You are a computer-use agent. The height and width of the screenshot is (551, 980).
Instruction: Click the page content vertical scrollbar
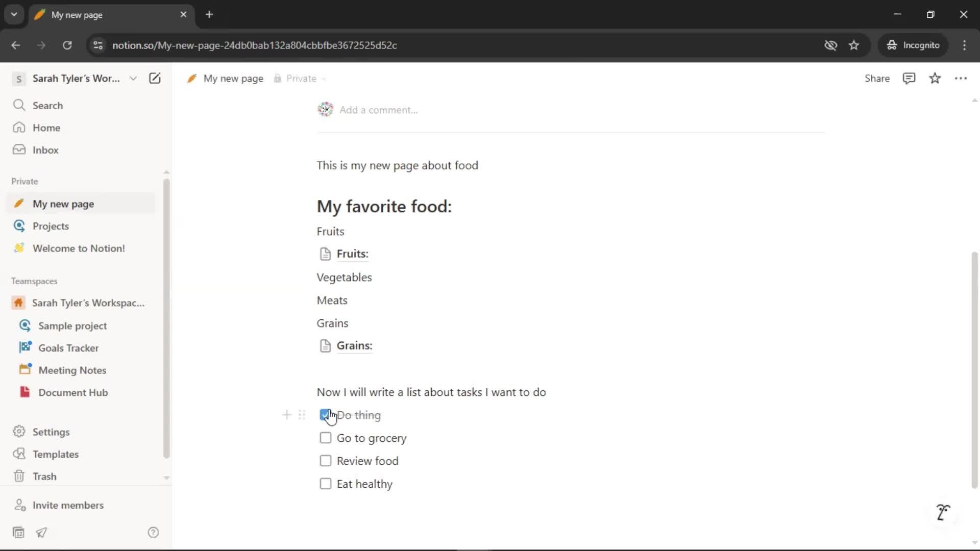[974, 370]
